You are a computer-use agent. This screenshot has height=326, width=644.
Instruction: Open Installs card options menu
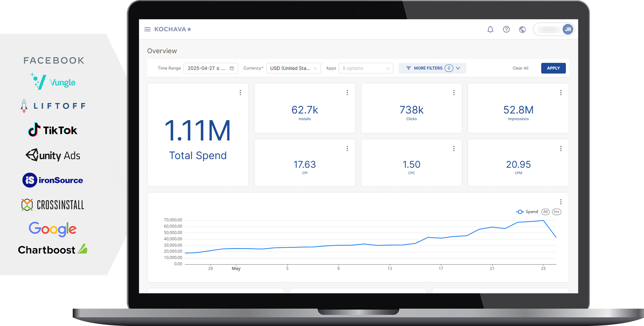click(347, 92)
